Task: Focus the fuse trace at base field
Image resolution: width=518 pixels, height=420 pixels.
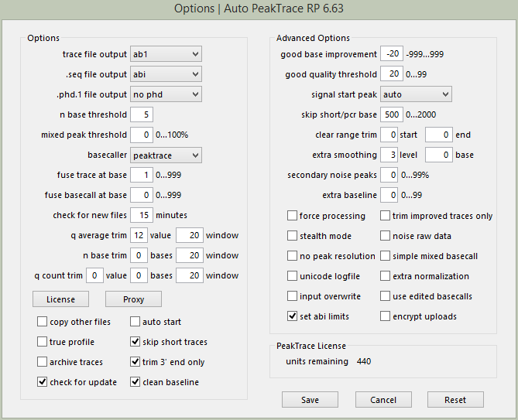Action: (142, 175)
